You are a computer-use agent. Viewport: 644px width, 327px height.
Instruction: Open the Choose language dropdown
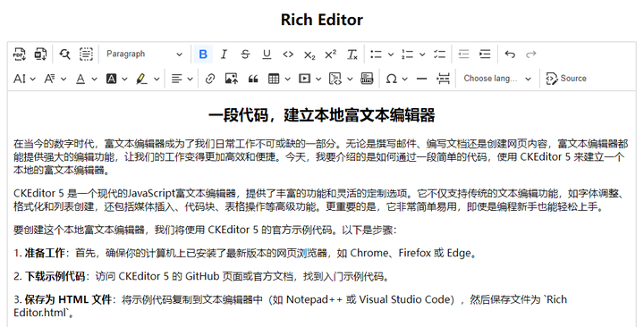point(497,79)
